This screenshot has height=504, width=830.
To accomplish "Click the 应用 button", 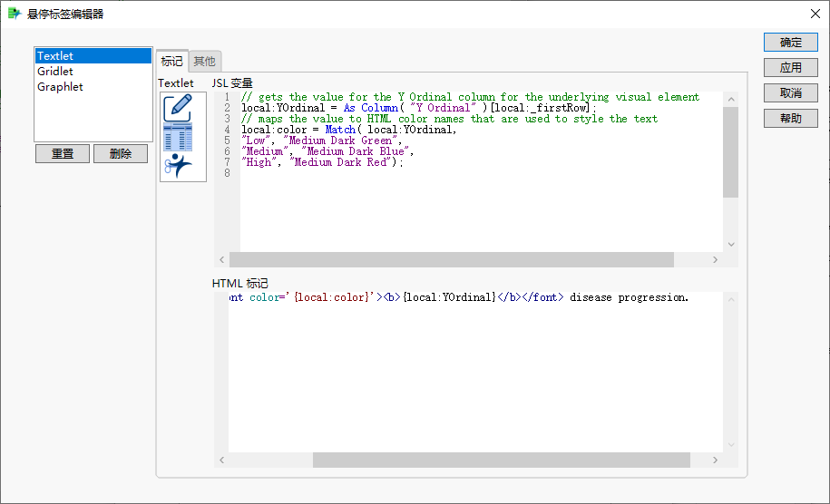I will click(790, 68).
